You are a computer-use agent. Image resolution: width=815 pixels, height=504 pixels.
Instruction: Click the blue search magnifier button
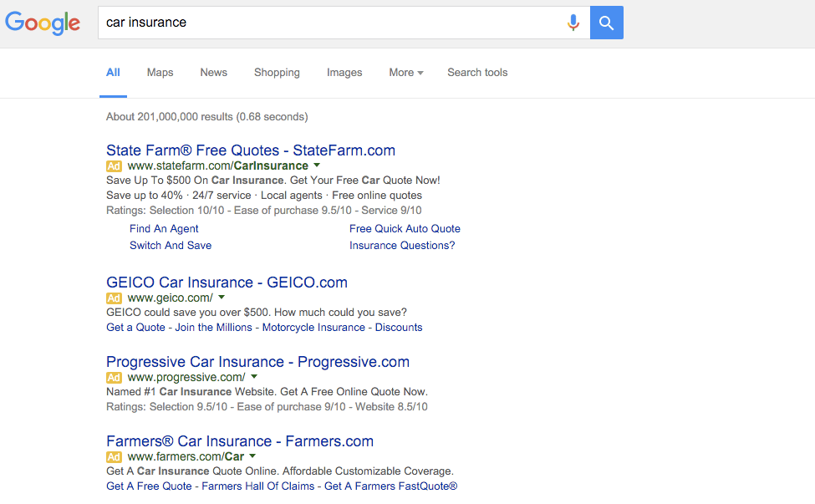click(x=607, y=23)
